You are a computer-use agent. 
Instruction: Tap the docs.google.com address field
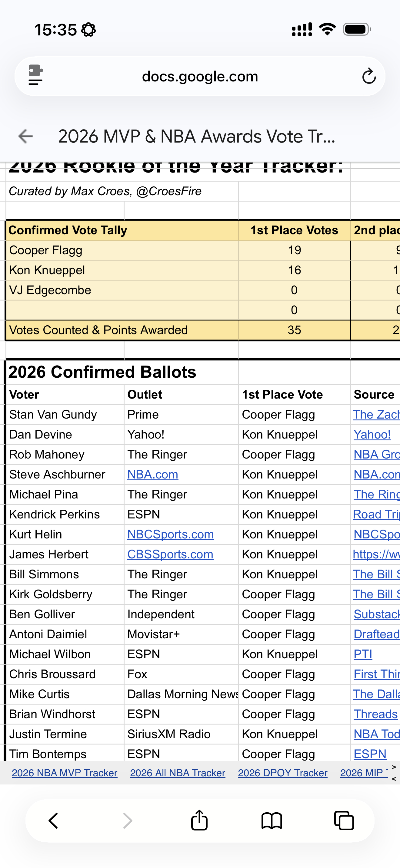pos(200,77)
